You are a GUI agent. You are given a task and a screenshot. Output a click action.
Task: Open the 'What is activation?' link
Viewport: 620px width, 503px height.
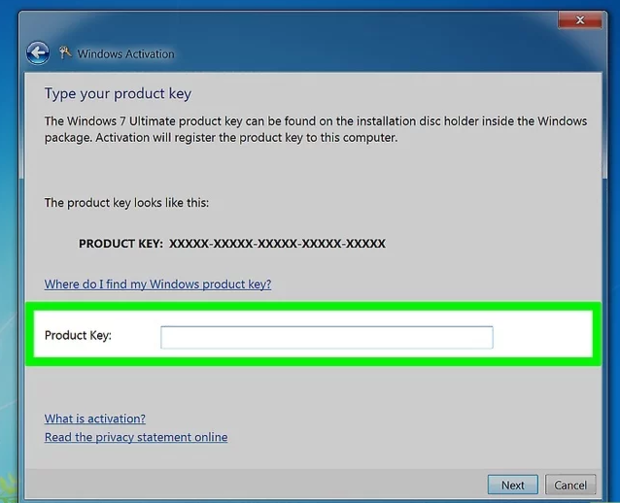coord(95,419)
